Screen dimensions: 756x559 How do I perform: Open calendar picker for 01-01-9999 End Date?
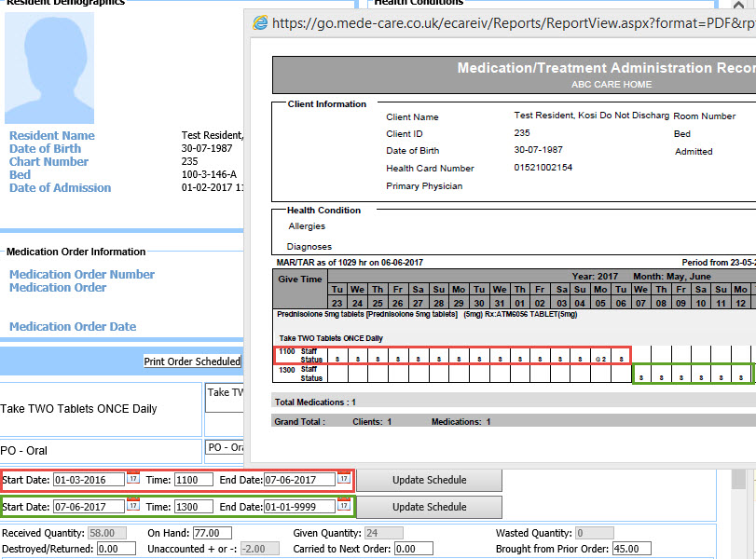click(343, 506)
